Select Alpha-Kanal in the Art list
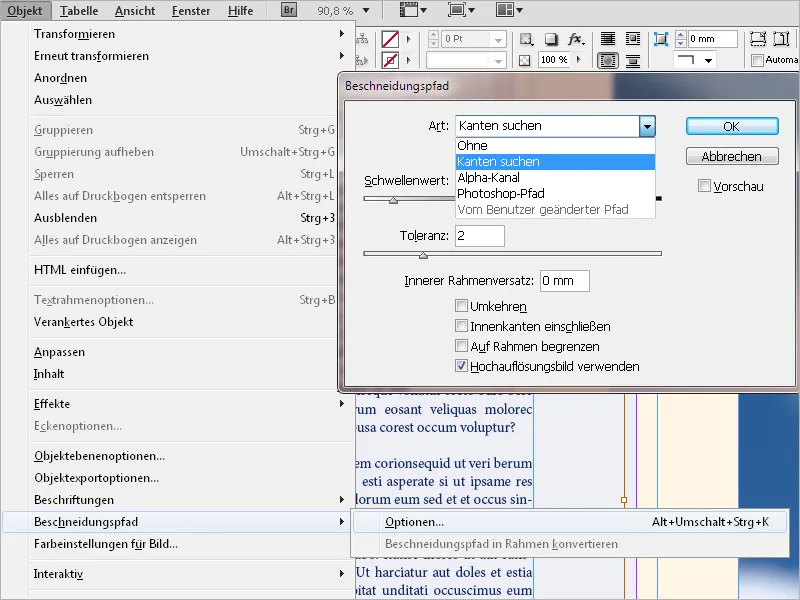Viewport: 800px width, 600px height. (x=555, y=178)
